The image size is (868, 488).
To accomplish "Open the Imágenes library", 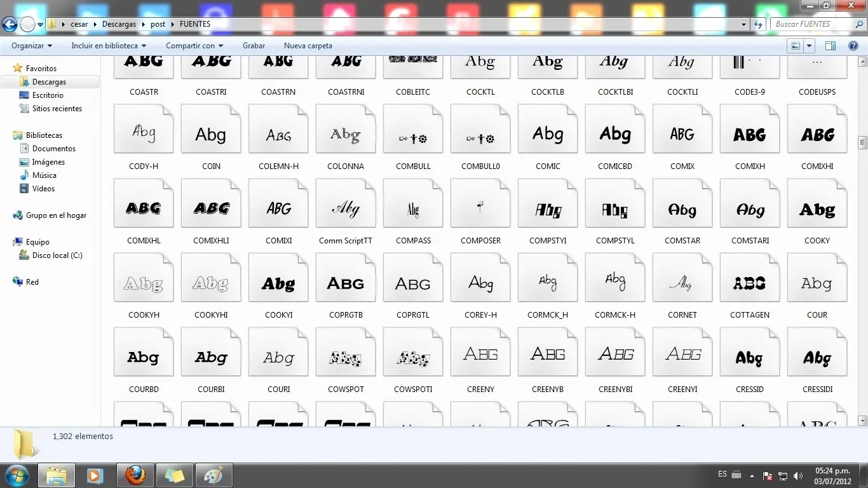I will (48, 162).
